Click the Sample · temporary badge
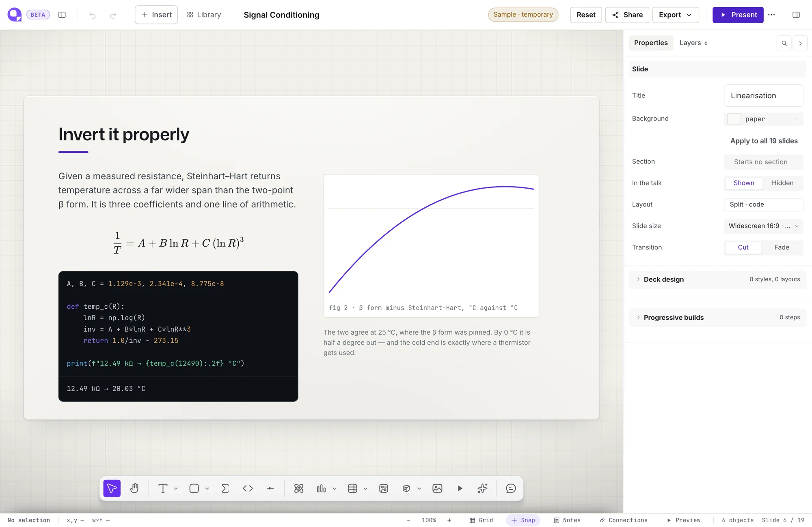The width and height of the screenshot is (812, 527). point(523,15)
